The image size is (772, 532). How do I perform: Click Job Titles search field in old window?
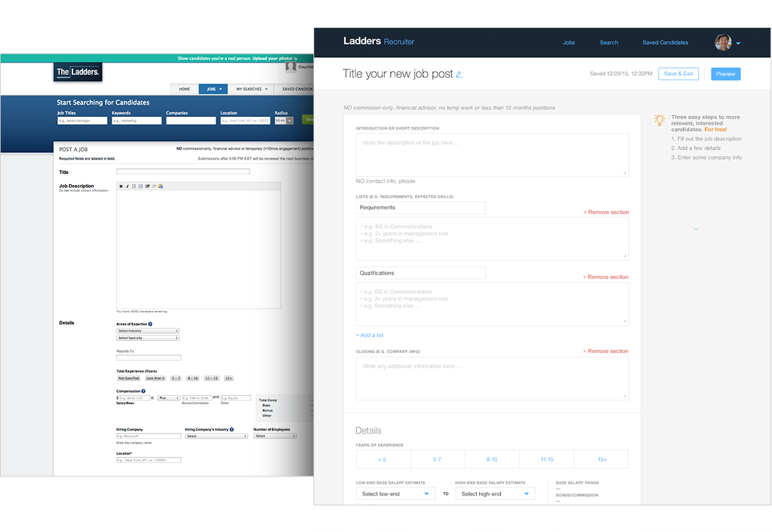(83, 120)
